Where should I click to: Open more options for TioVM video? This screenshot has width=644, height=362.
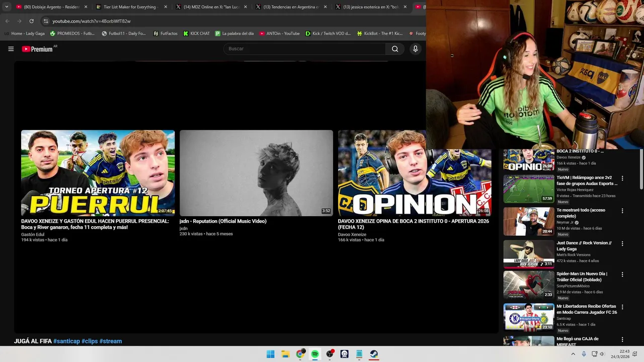click(x=622, y=178)
